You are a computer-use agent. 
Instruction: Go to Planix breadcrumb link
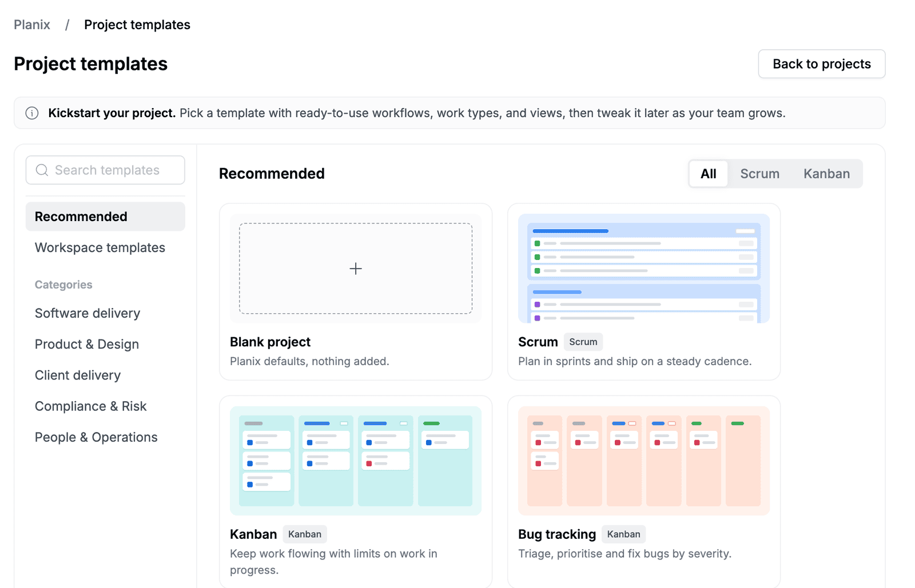pos(32,25)
